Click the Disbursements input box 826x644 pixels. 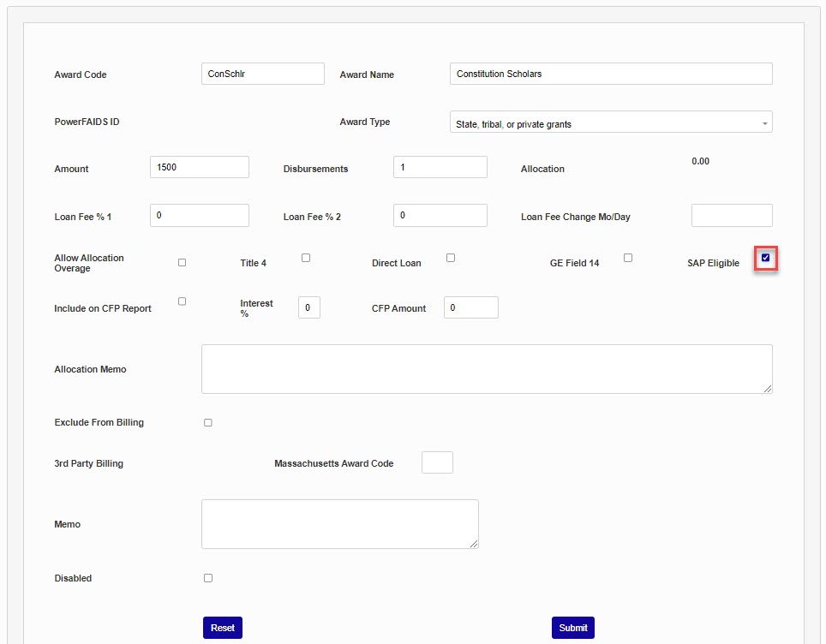coord(440,168)
